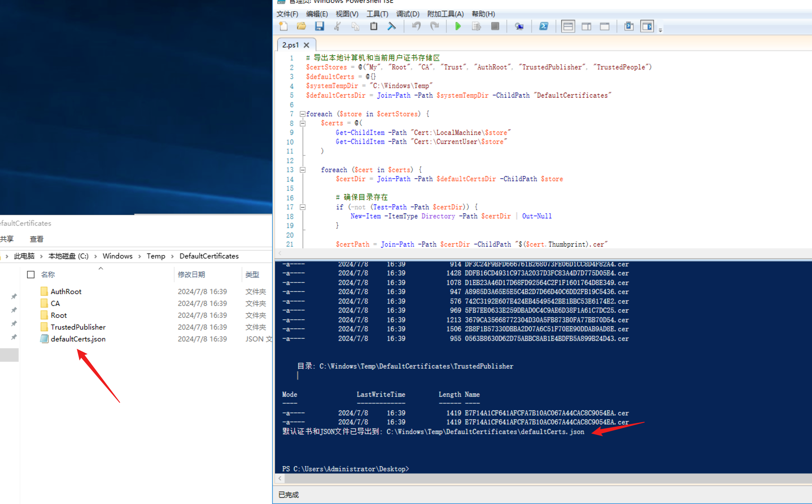Show script pane on the right
This screenshot has height=504, width=812.
(586, 26)
